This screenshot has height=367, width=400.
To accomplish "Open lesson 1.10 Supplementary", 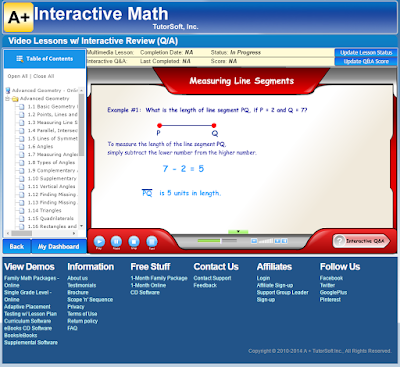I will (x=52, y=179).
